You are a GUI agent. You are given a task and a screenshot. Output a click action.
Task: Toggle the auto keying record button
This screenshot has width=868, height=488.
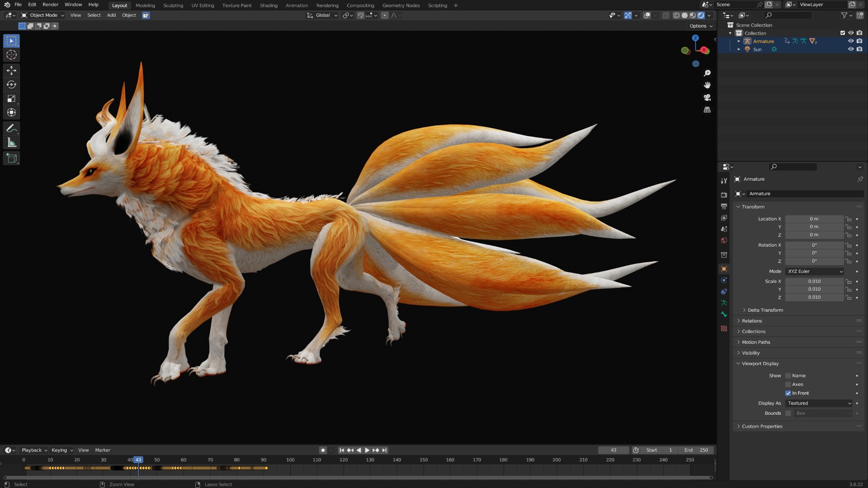pos(323,450)
